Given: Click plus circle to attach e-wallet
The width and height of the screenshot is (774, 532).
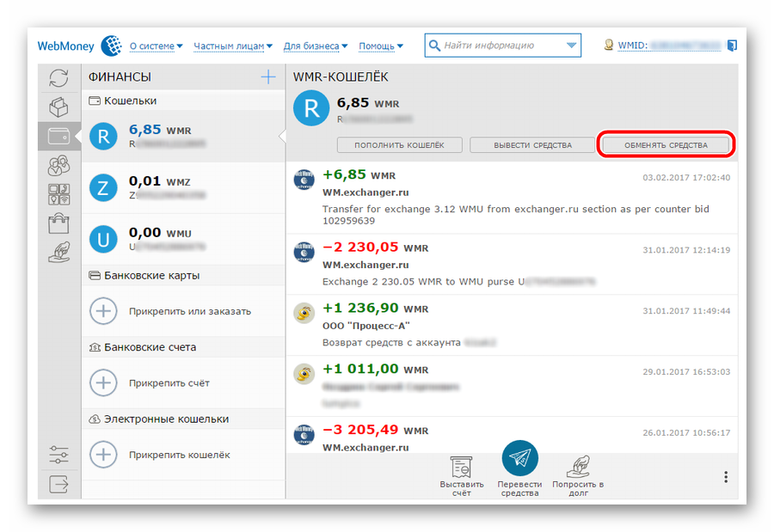Looking at the screenshot, I should pyautogui.click(x=103, y=455).
